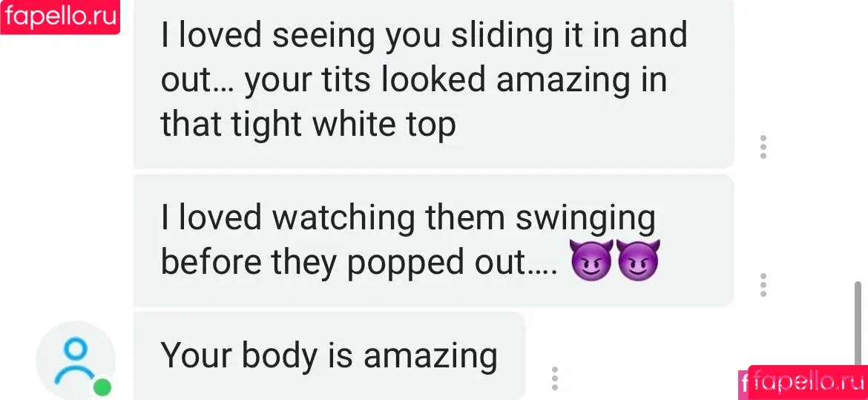The image size is (868, 400).
Task: Click the words 'I loved seeing you'
Action: point(301,36)
